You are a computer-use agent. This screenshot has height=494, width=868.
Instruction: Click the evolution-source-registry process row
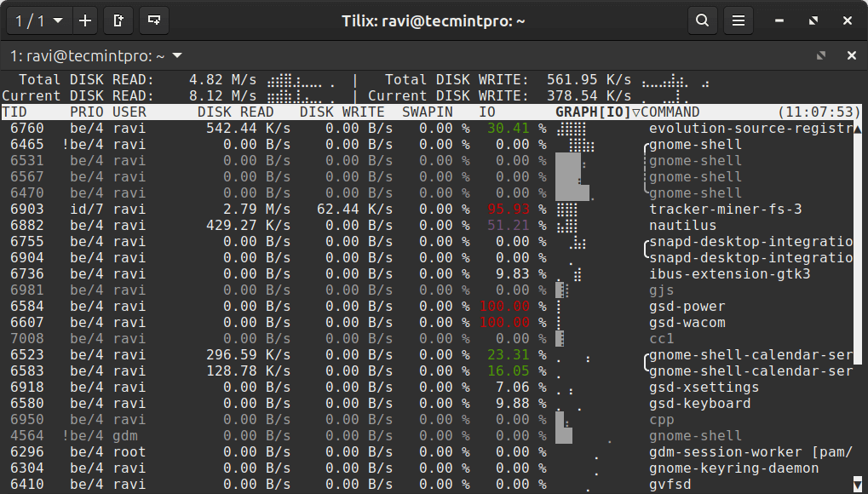pyautogui.click(x=426, y=129)
